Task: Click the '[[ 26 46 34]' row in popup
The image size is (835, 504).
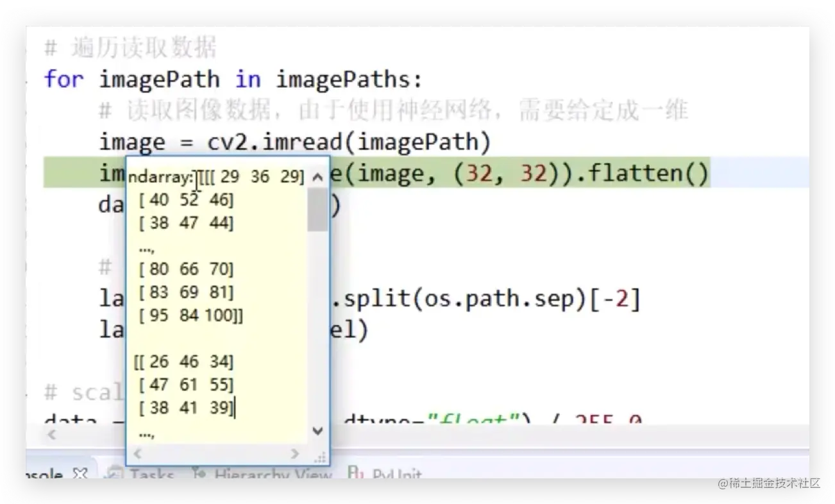Action: (x=183, y=362)
